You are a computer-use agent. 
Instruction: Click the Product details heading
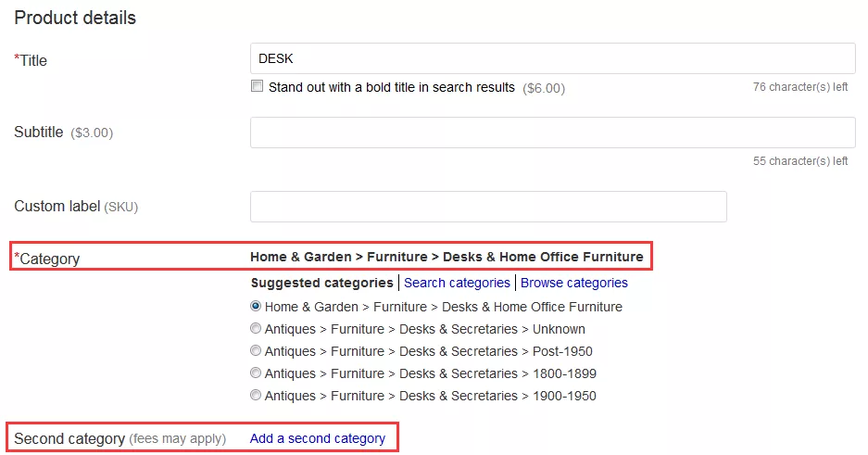74,18
